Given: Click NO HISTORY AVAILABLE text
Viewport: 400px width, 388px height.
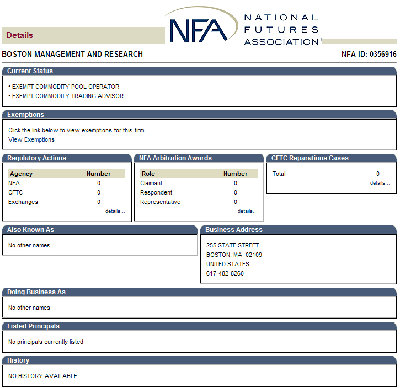Looking at the screenshot, I should (43, 376).
